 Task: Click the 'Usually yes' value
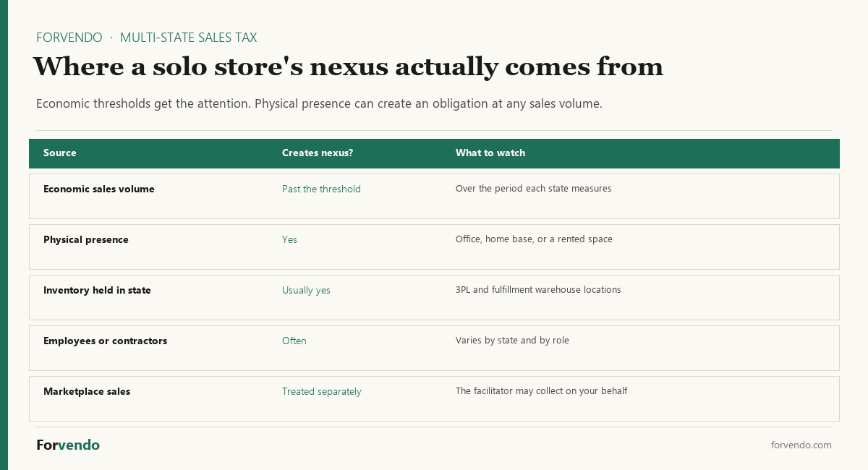306,290
